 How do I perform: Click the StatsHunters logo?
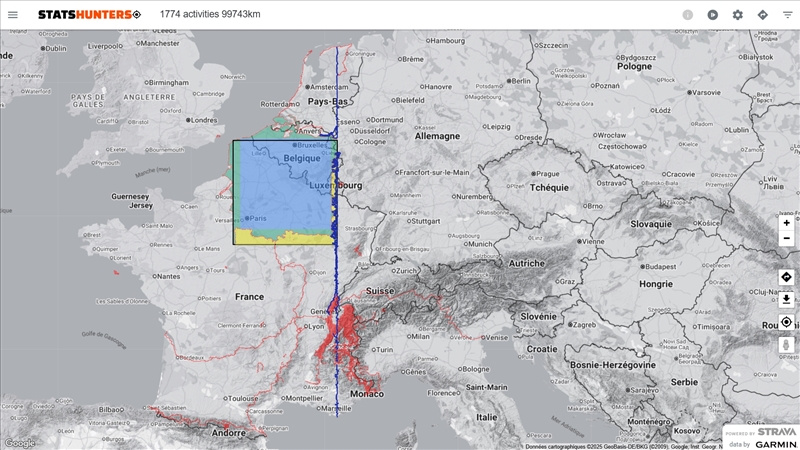pyautogui.click(x=89, y=15)
